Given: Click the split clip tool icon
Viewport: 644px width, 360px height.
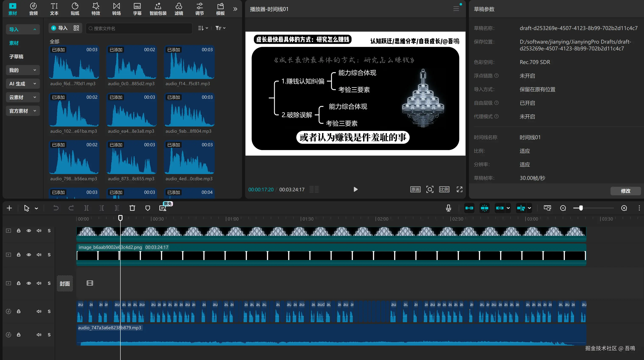Looking at the screenshot, I should 86,208.
